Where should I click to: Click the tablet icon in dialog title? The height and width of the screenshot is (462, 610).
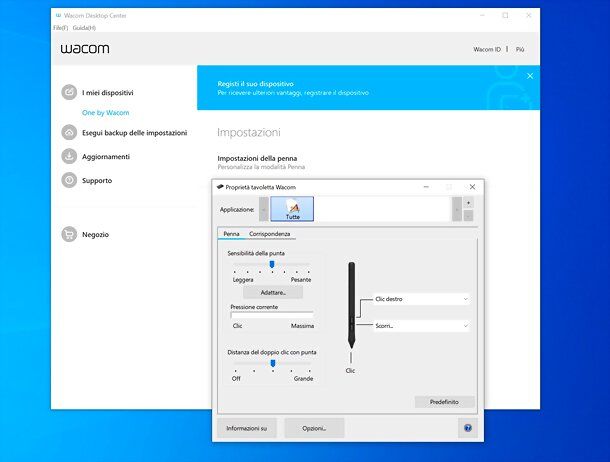coord(220,187)
